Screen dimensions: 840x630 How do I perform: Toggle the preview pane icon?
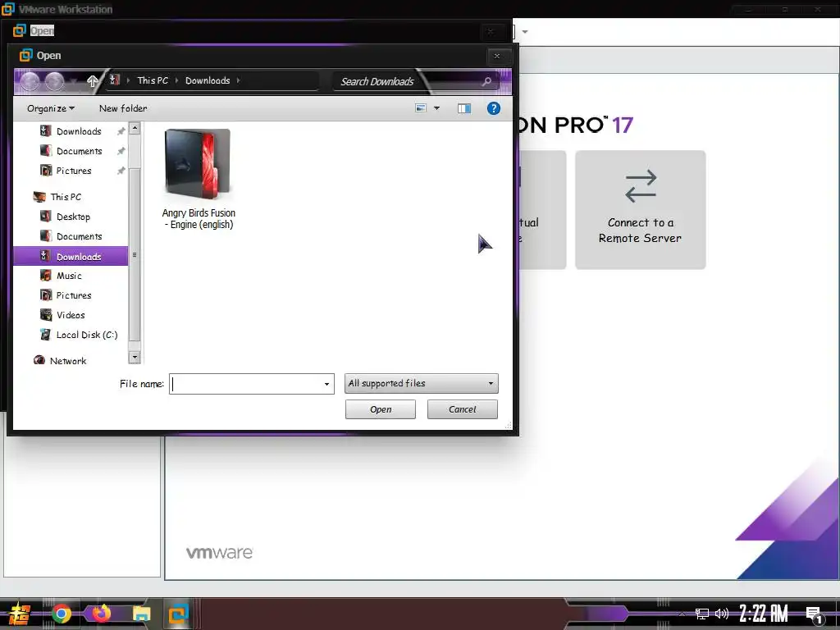464,109
